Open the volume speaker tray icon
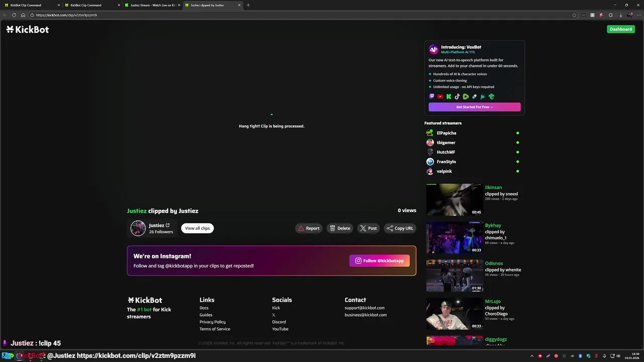 point(618,356)
